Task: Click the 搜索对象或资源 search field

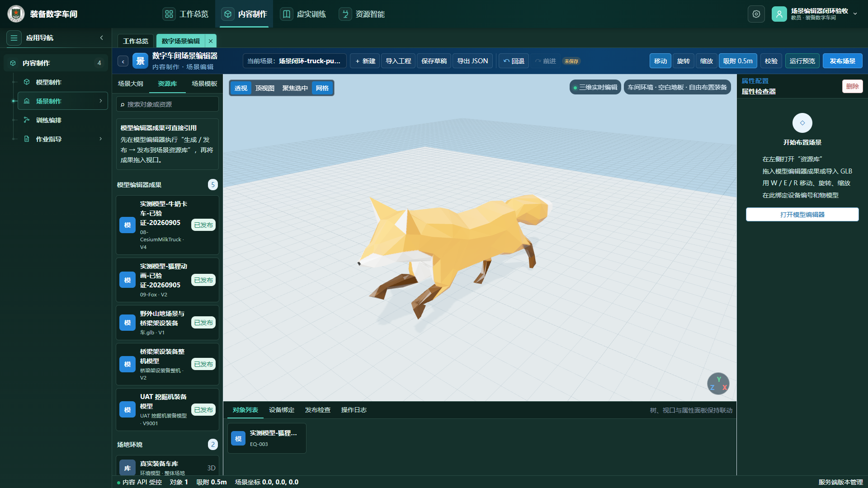Action: 167,104
